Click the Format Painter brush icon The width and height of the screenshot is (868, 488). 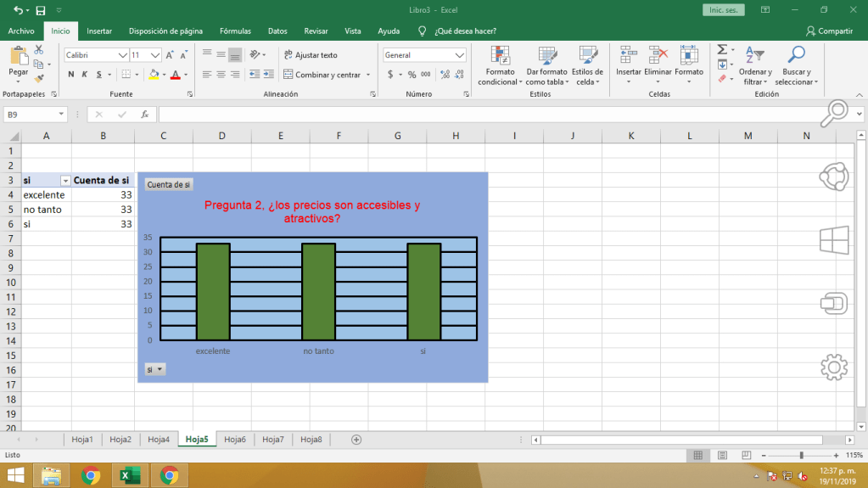click(x=38, y=78)
